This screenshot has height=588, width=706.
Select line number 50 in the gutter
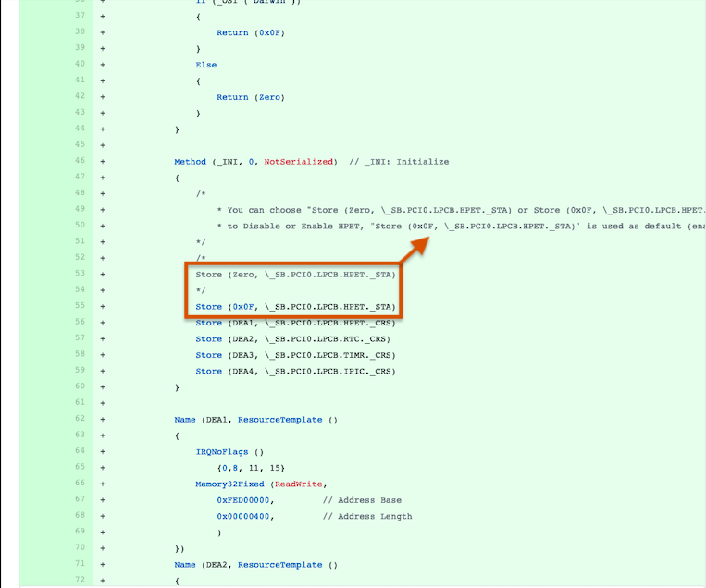point(81,225)
